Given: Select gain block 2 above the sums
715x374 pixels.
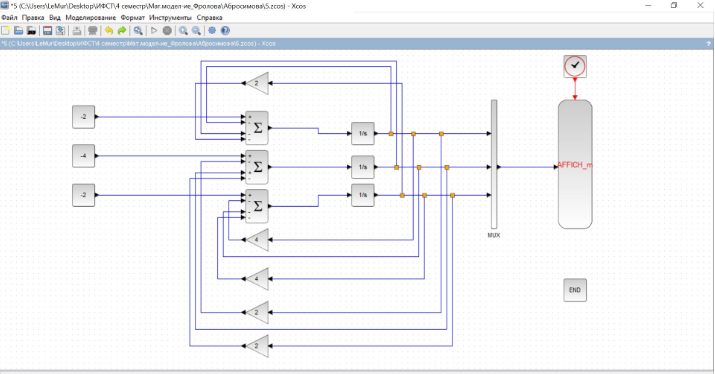Looking at the screenshot, I should [257, 83].
